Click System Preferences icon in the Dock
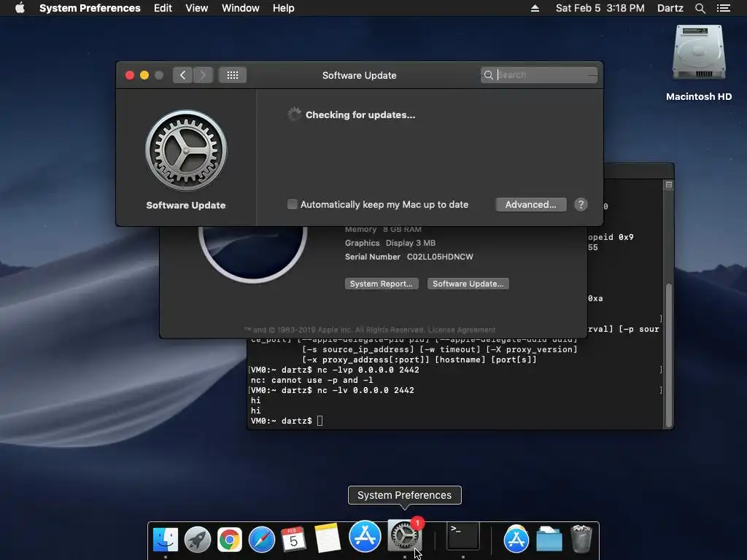The width and height of the screenshot is (747, 560). coord(404,536)
